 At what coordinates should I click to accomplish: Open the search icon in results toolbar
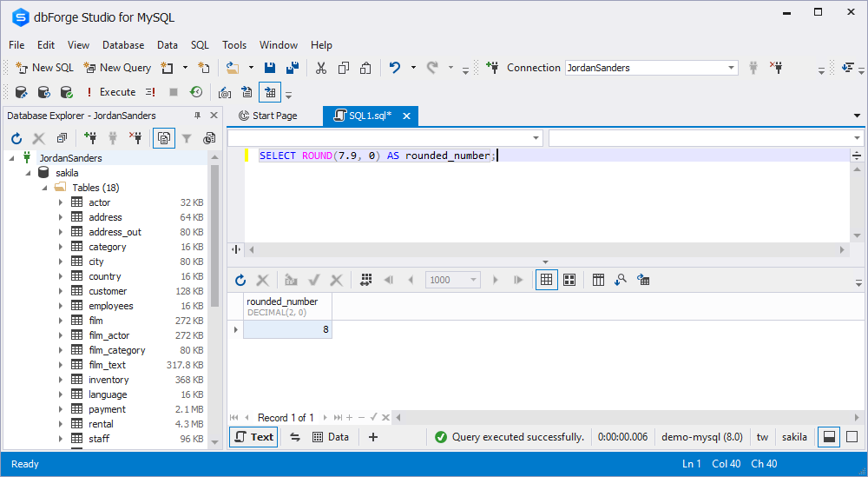[621, 281]
